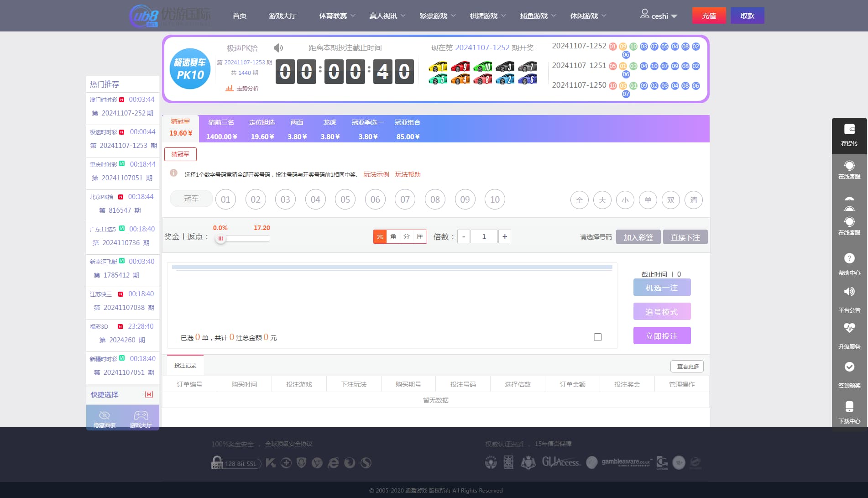Tick the checkbox in the bet list
This screenshot has width=868, height=498.
point(597,337)
